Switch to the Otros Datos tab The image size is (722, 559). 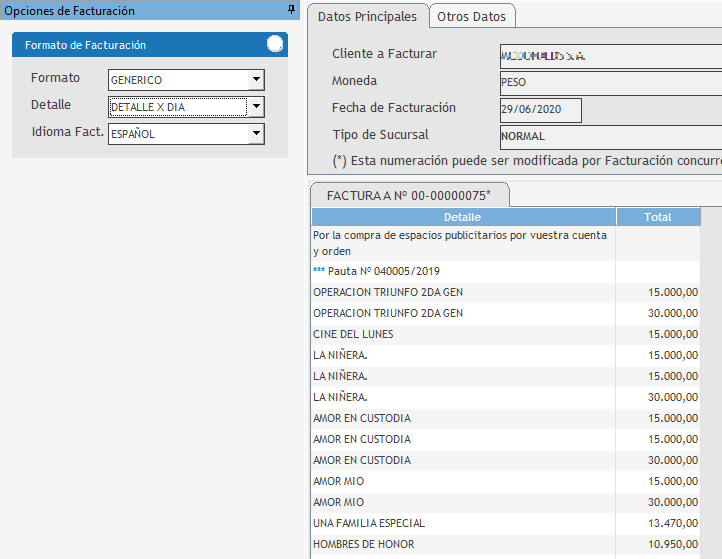pyautogui.click(x=472, y=16)
